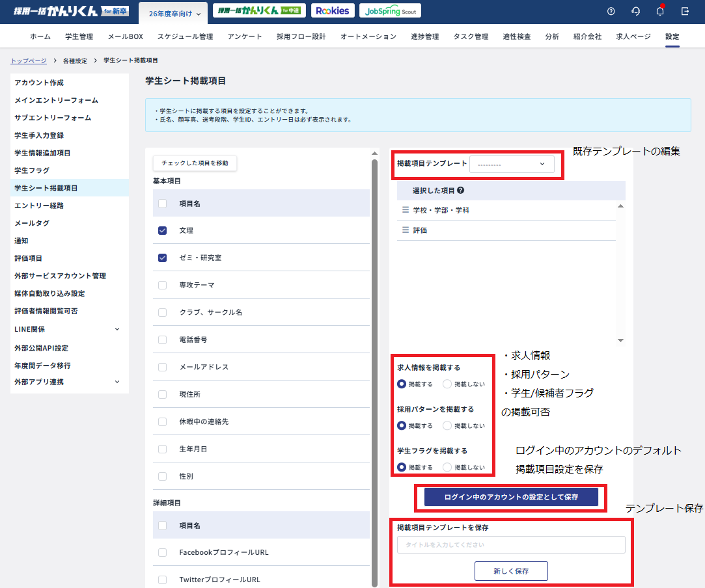Image resolution: width=705 pixels, height=588 pixels.
Task: Uncheck the 文理 checkbox
Action: click(163, 230)
